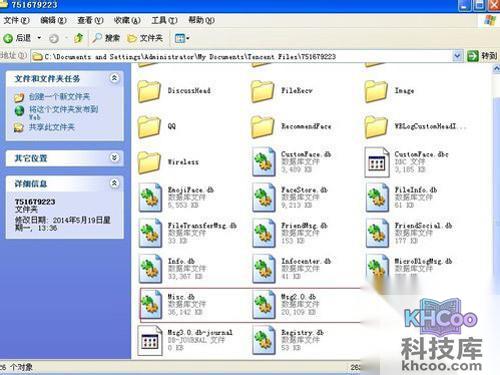Select the MicroBlogMsg.db file icon
Screen dimensions: 500x375
pyautogui.click(x=377, y=267)
